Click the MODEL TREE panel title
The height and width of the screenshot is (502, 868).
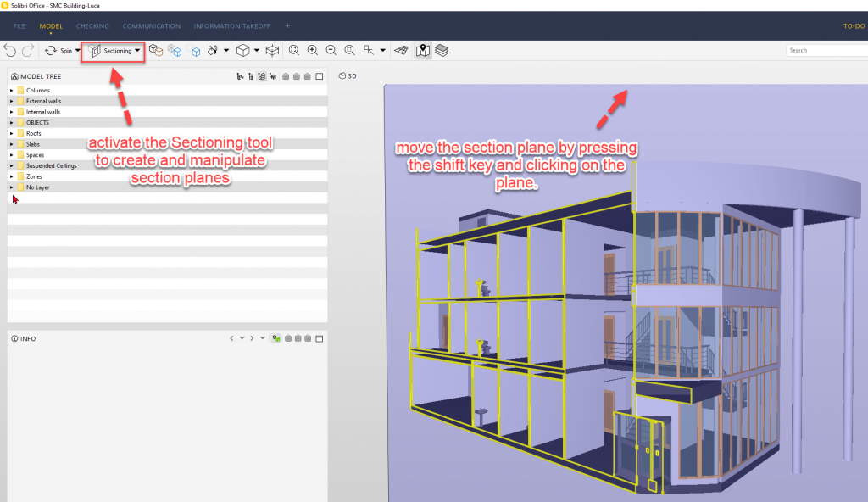41,76
